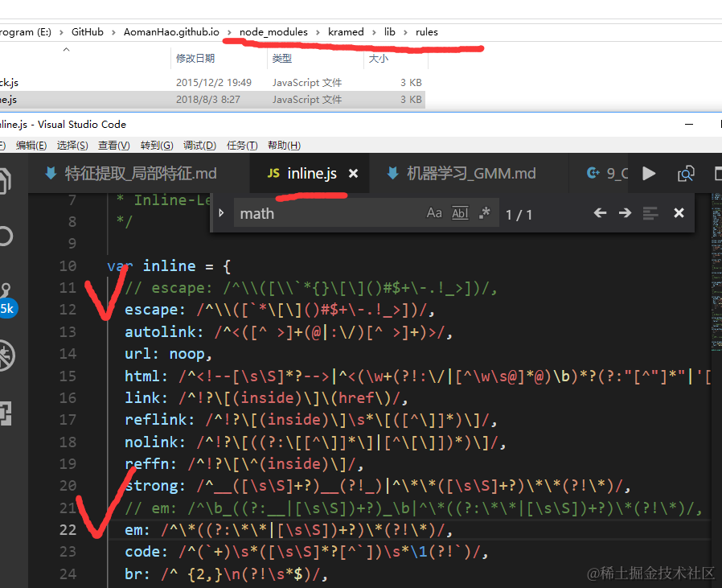722x588 pixels.
Task: Go to next match arrow
Action: click(625, 213)
